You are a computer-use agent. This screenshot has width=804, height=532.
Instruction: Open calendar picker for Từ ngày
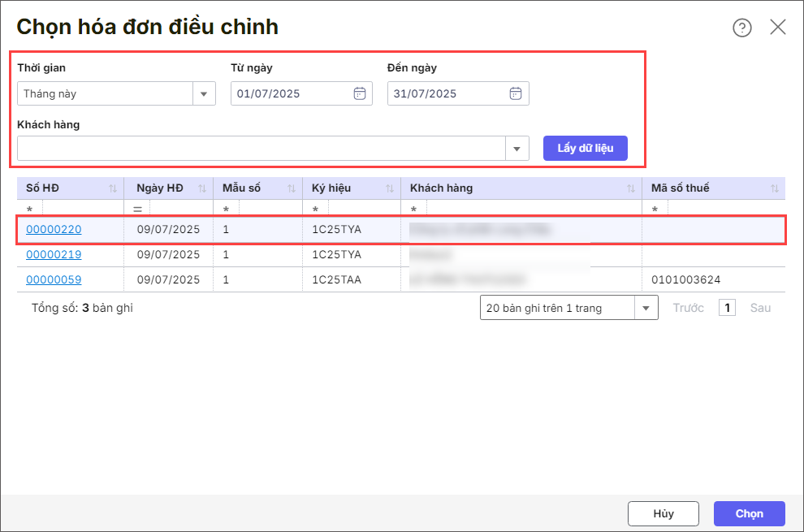coord(360,93)
